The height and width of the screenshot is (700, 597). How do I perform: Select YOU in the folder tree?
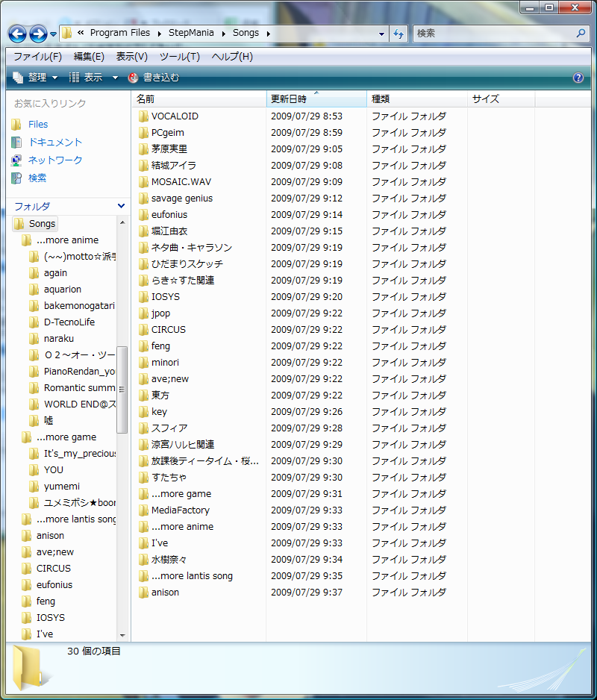click(x=53, y=469)
